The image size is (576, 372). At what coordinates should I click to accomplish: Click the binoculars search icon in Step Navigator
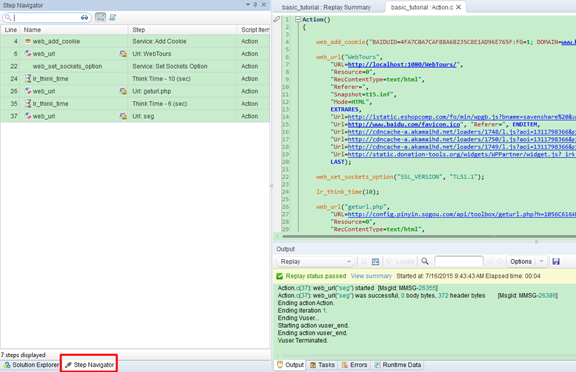[84, 17]
